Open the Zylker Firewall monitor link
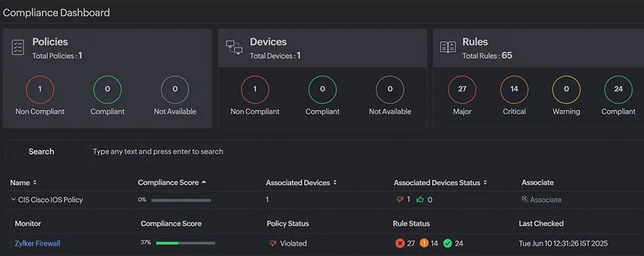This screenshot has width=644, height=256. pos(37,243)
